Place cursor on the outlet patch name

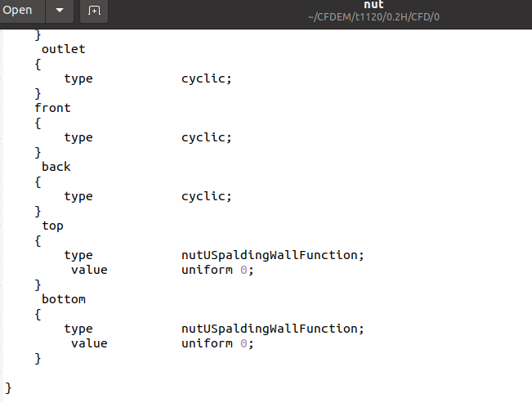click(x=64, y=49)
